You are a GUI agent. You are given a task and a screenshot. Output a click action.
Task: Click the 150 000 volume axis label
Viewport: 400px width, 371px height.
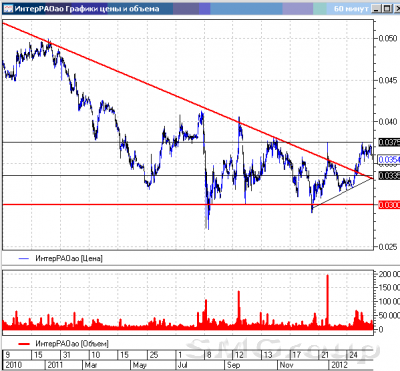(x=389, y=287)
